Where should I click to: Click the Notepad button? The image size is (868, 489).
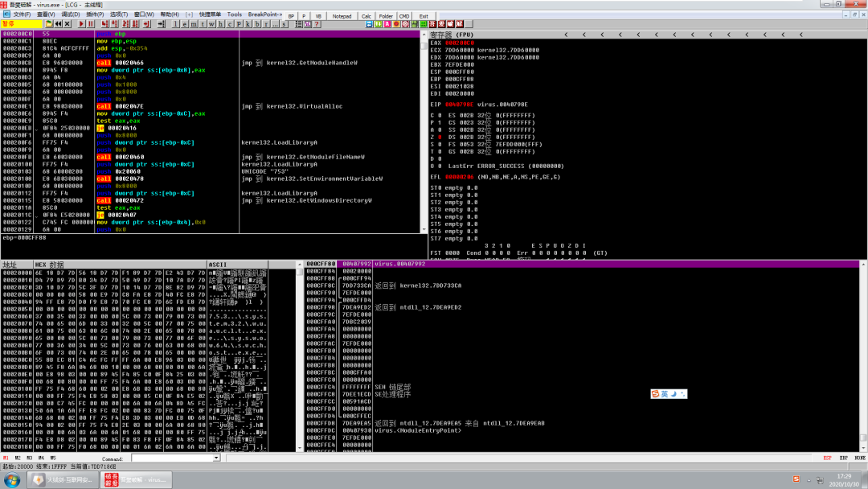342,16
